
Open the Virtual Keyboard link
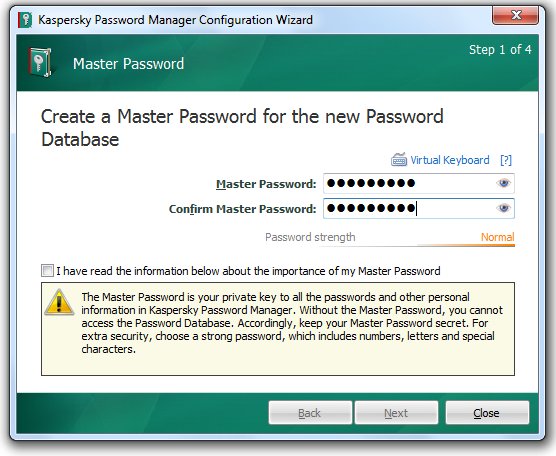point(450,160)
